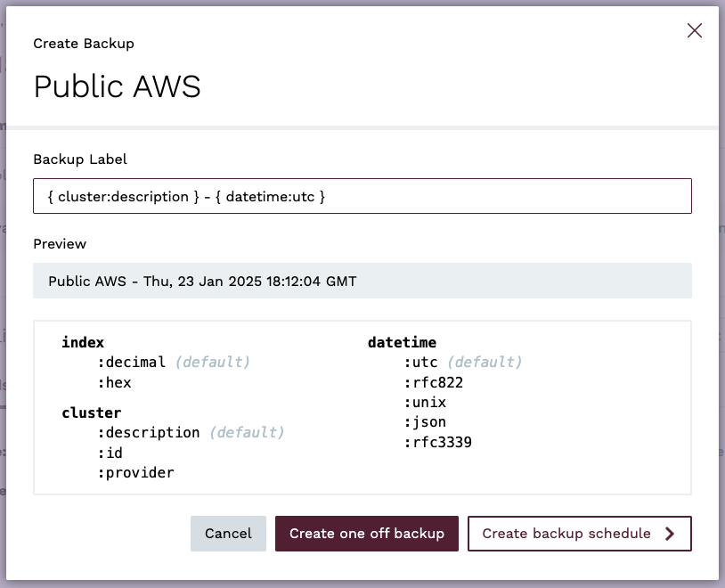Click Create one off backup button
The width and height of the screenshot is (725, 588).
tap(366, 534)
